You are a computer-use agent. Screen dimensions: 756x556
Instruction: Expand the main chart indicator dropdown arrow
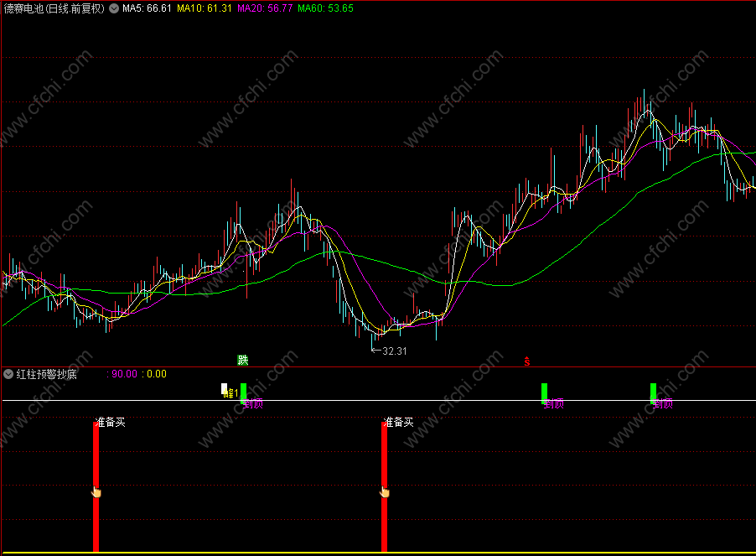coord(114,8)
